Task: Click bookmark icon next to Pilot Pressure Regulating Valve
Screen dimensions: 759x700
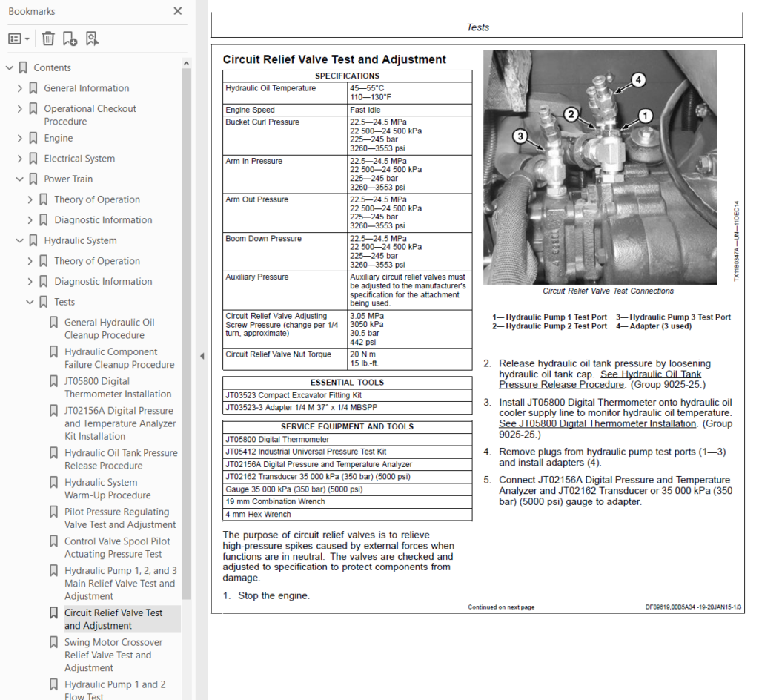Action: click(53, 512)
